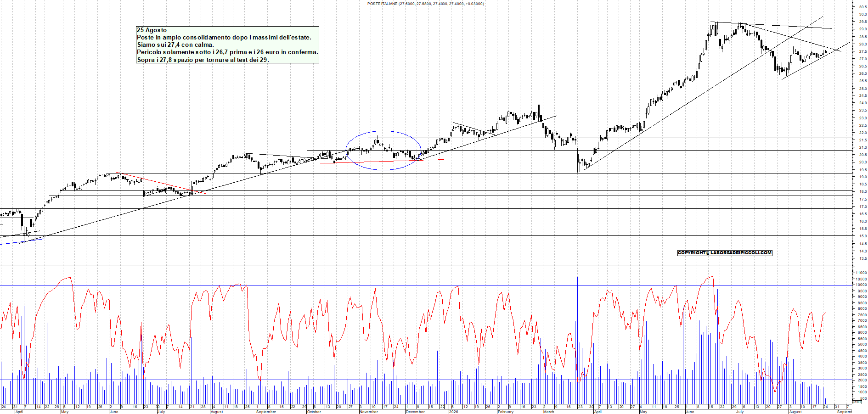Select the 24.0 price axis label
This screenshot has width=868, height=414.
click(x=862, y=103)
